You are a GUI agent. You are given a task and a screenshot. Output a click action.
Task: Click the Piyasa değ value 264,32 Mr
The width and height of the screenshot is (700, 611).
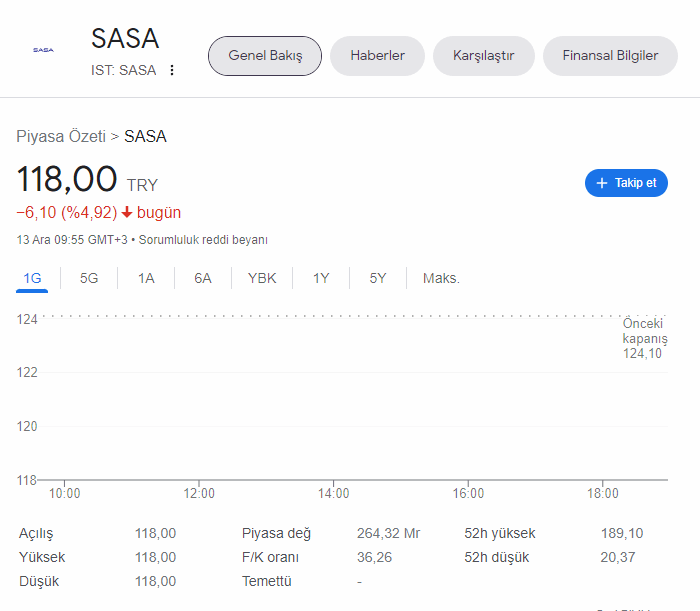(x=388, y=533)
